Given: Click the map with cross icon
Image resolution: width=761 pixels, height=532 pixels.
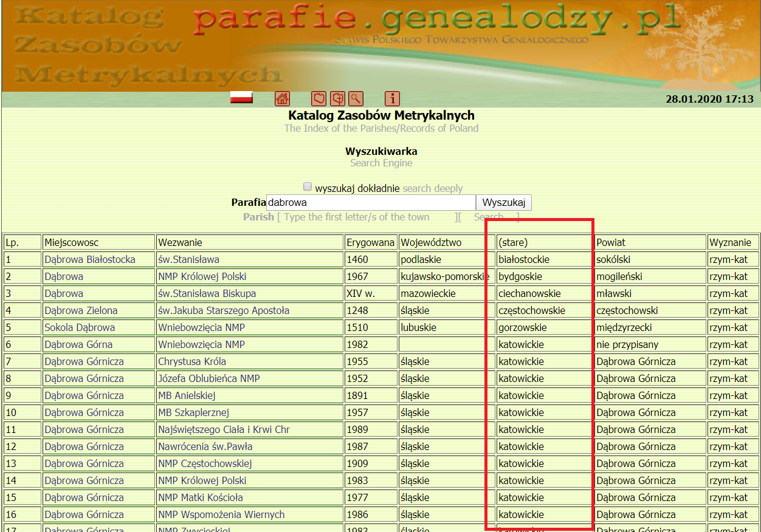Looking at the screenshot, I should [x=337, y=98].
